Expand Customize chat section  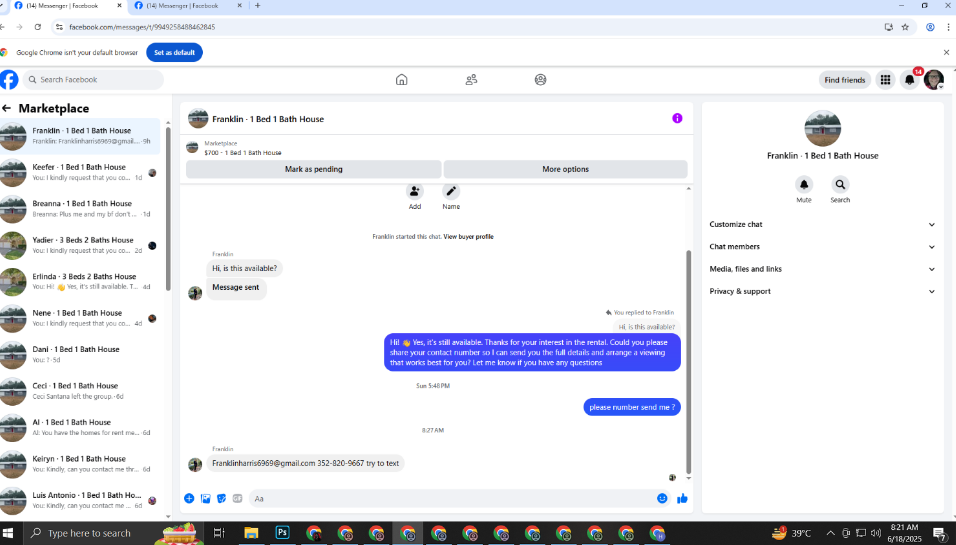(822, 224)
